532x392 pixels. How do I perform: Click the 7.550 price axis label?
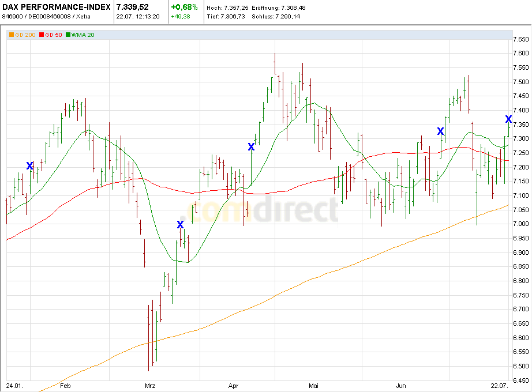pos(521,67)
